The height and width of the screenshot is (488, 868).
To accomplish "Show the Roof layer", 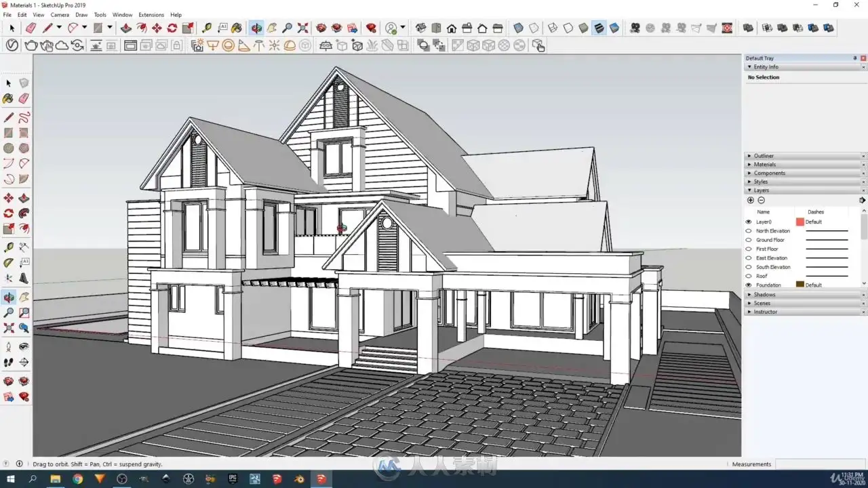I will 749,276.
